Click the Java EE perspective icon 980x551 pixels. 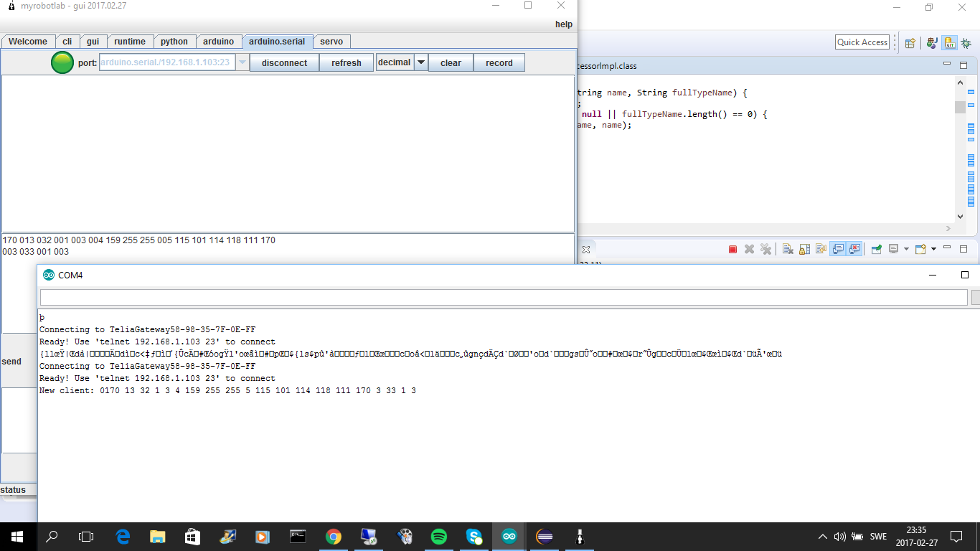click(x=932, y=43)
